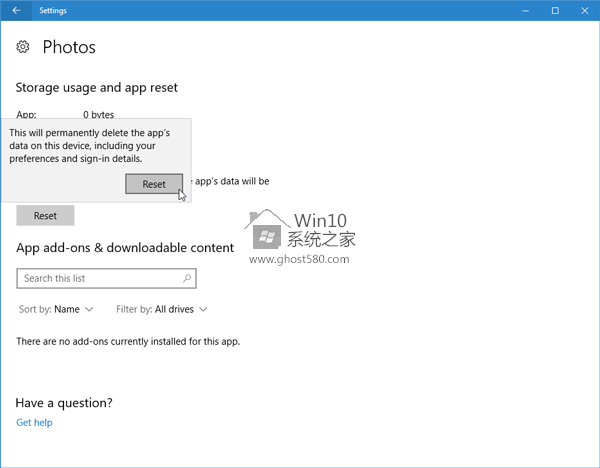Click the Reset button below the popup

coord(45,215)
